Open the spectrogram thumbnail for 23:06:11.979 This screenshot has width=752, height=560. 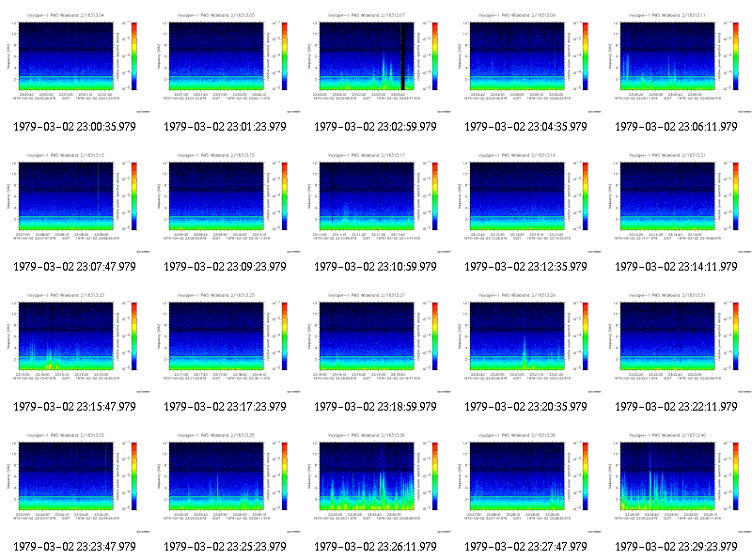tap(677, 62)
